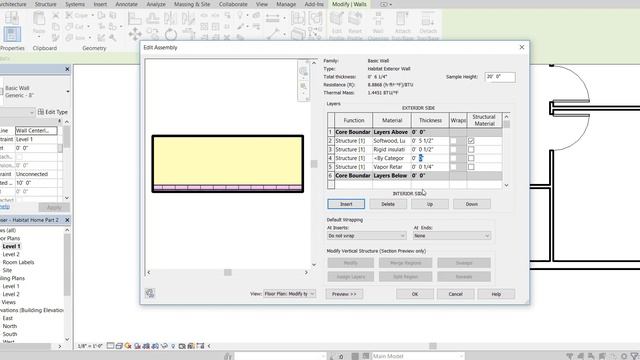Open the North elevation in project browser
Viewport: 640px width, 360px height.
9,326
